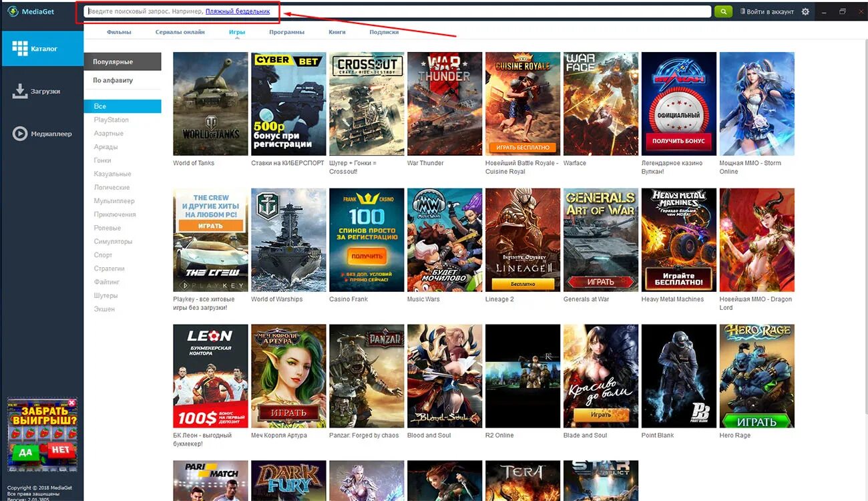The height and width of the screenshot is (501, 868).
Task: Open the Star Conflict cover
Action: 601,481
